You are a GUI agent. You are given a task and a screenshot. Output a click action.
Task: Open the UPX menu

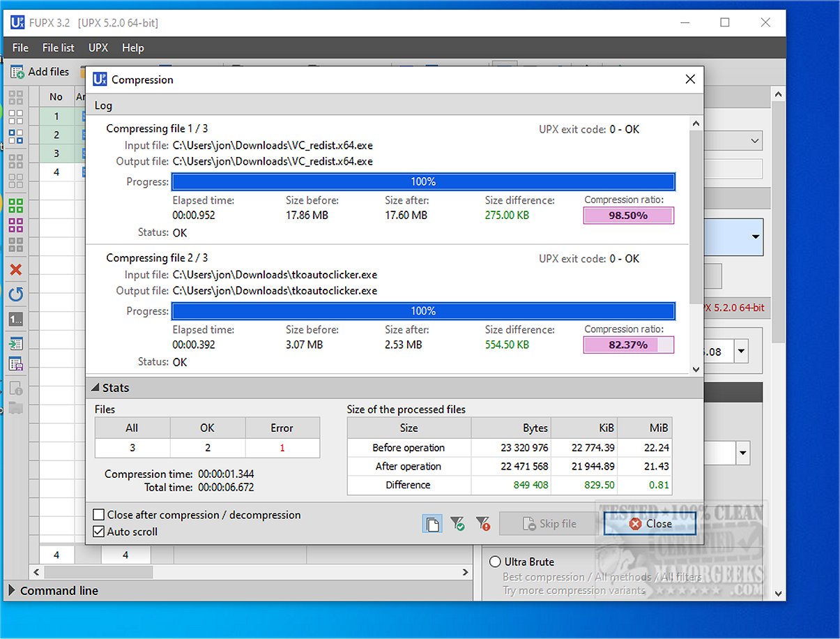click(x=98, y=47)
